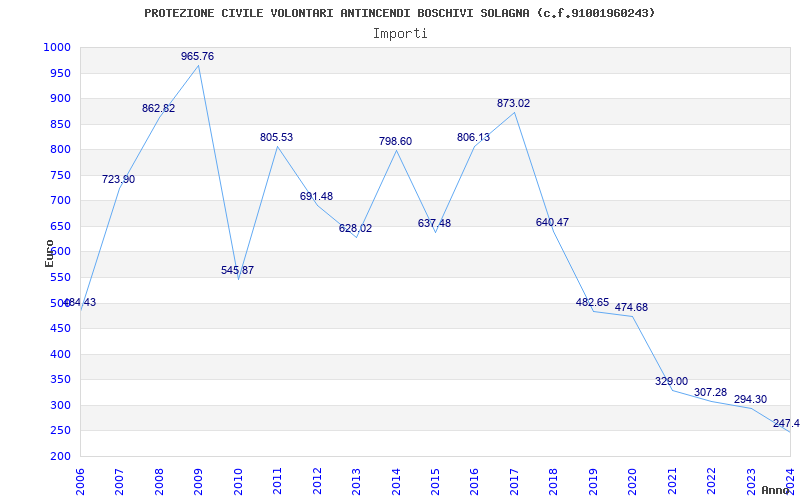Click x-axis year 2022

(711, 480)
